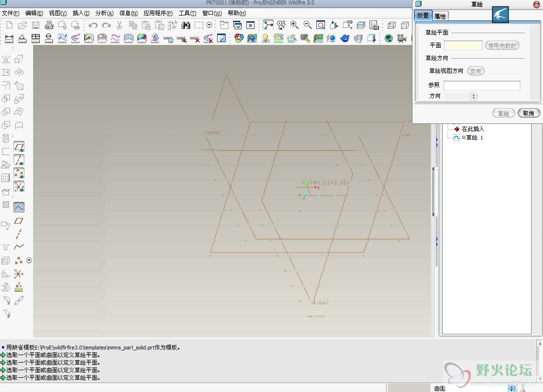
Task: Open the 编辑(E) menu
Action: click(x=34, y=13)
